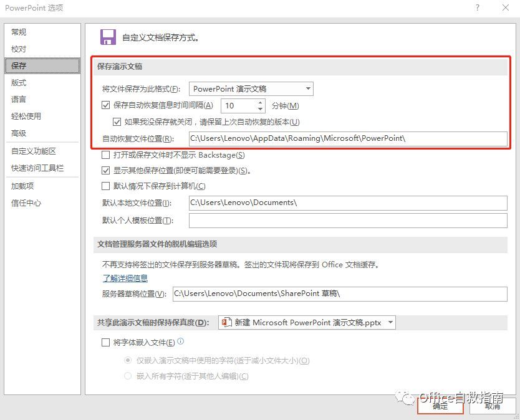The height and width of the screenshot is (420, 520).
Task: Click the 取消 button
Action: 492,406
